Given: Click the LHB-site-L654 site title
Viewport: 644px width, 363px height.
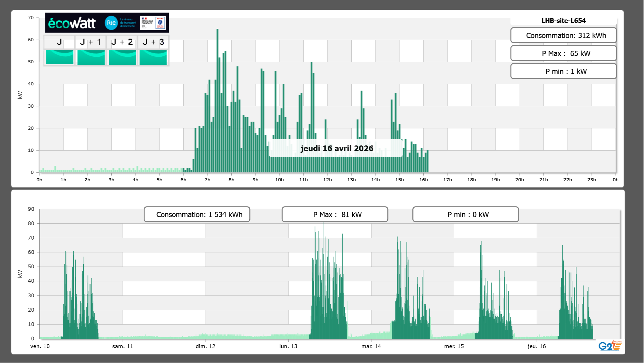Looking at the screenshot, I should [x=563, y=21].
